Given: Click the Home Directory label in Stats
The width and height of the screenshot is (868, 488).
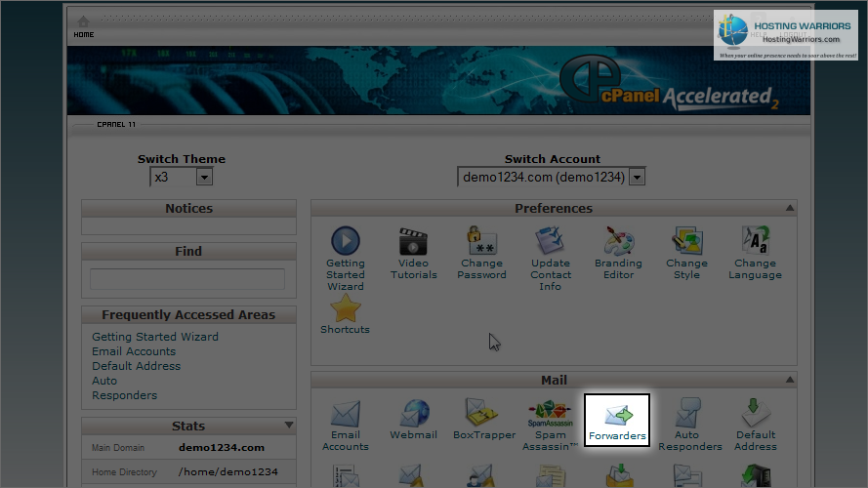Looking at the screenshot, I should [125, 472].
